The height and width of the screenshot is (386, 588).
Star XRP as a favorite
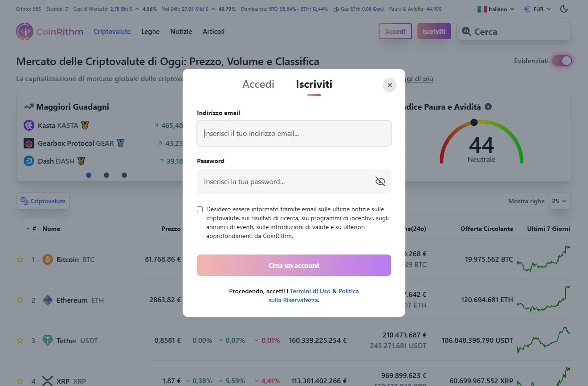tap(20, 381)
